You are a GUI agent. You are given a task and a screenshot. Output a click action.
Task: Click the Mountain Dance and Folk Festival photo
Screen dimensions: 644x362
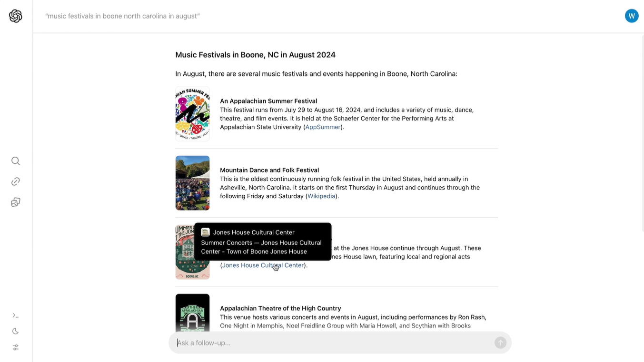(x=192, y=183)
